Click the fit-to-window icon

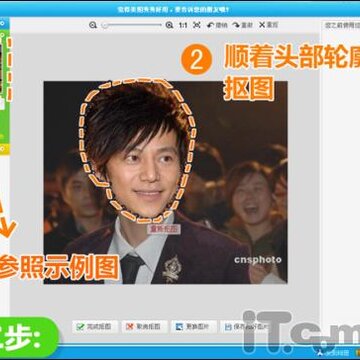pos(197,25)
